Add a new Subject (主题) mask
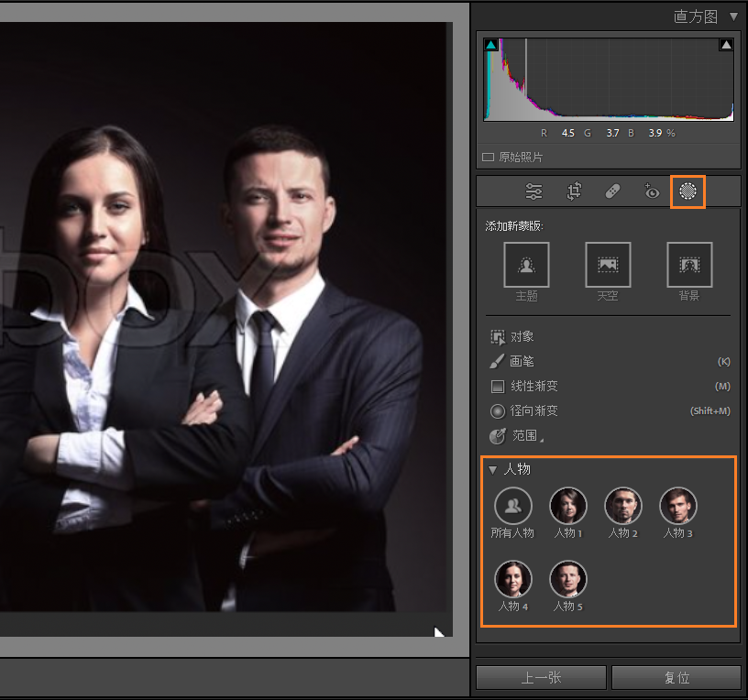Image resolution: width=748 pixels, height=700 pixels. [526, 265]
